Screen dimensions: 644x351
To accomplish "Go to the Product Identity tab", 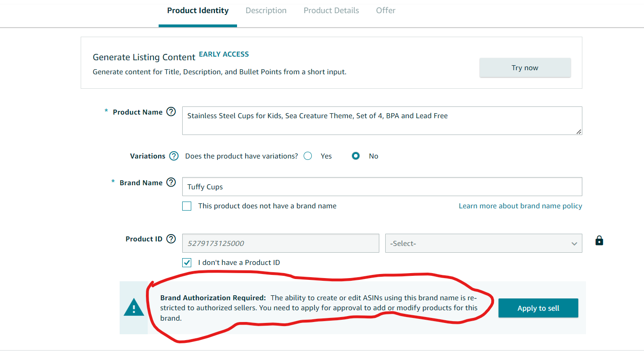I will point(198,10).
